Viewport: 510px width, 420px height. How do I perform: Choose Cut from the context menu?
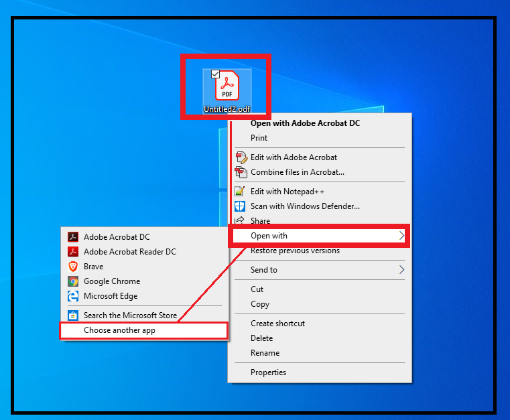257,289
